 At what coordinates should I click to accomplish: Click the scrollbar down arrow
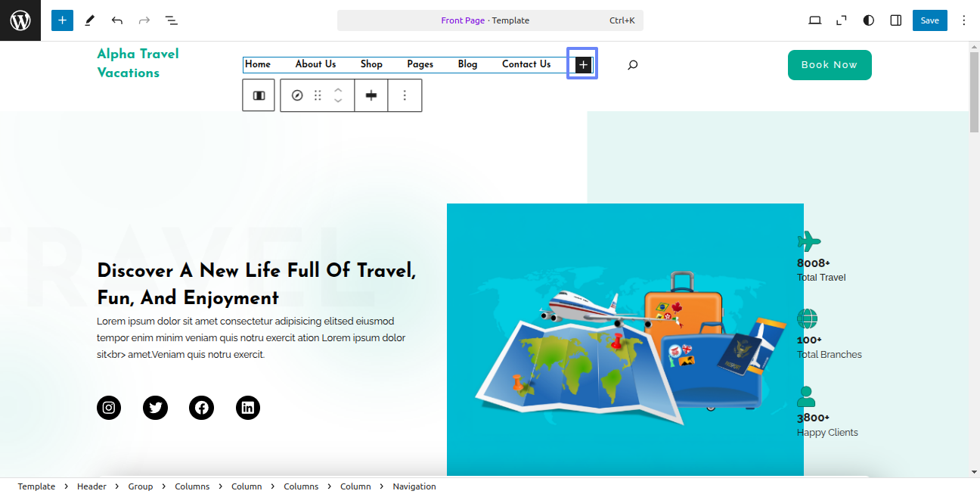tap(975, 472)
